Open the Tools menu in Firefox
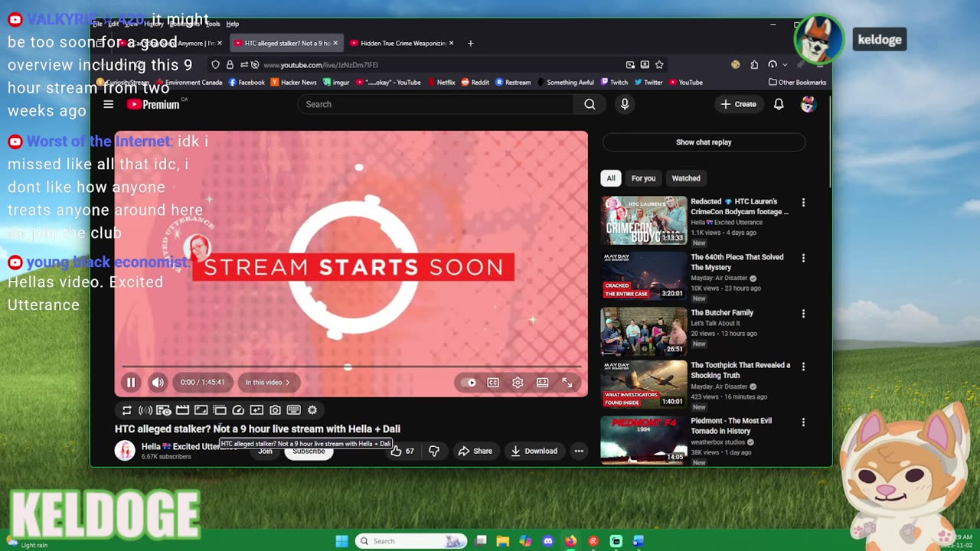This screenshot has width=980, height=551. click(212, 24)
